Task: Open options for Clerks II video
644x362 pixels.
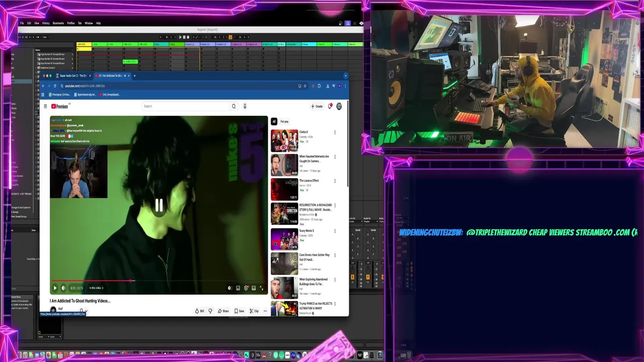Action: 335,133
